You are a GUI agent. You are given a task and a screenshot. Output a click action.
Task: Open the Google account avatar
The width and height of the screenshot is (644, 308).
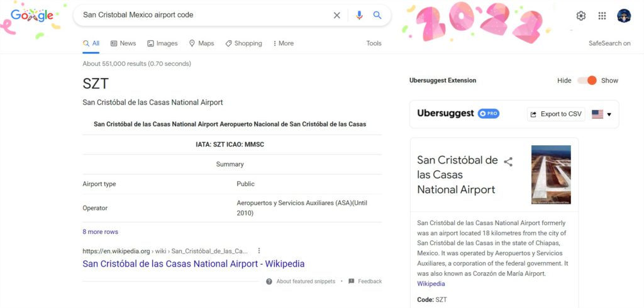tap(624, 16)
